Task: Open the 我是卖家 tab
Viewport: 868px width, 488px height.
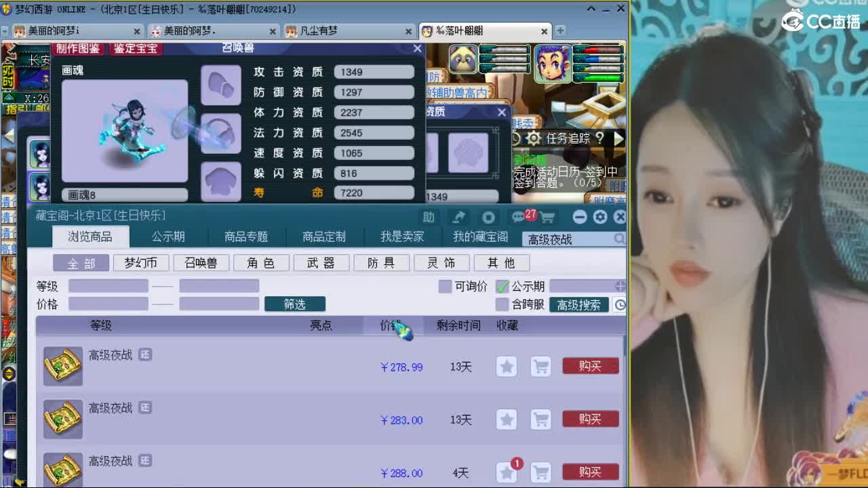Action: coord(402,237)
